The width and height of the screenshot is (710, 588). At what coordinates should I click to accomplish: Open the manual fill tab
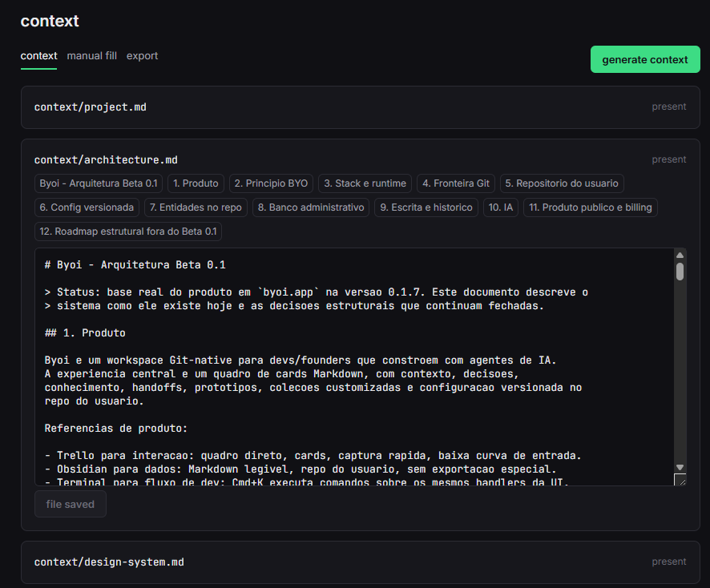(x=91, y=56)
